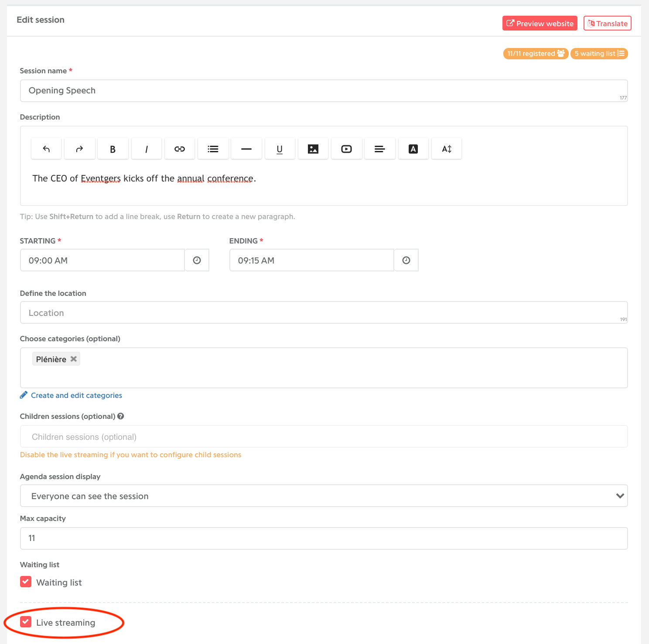The width and height of the screenshot is (649, 644).
Task: Open the text alignment options
Action: [380, 149]
